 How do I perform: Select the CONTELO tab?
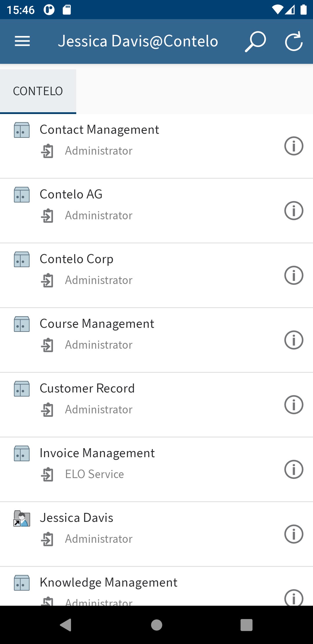pos(38,91)
